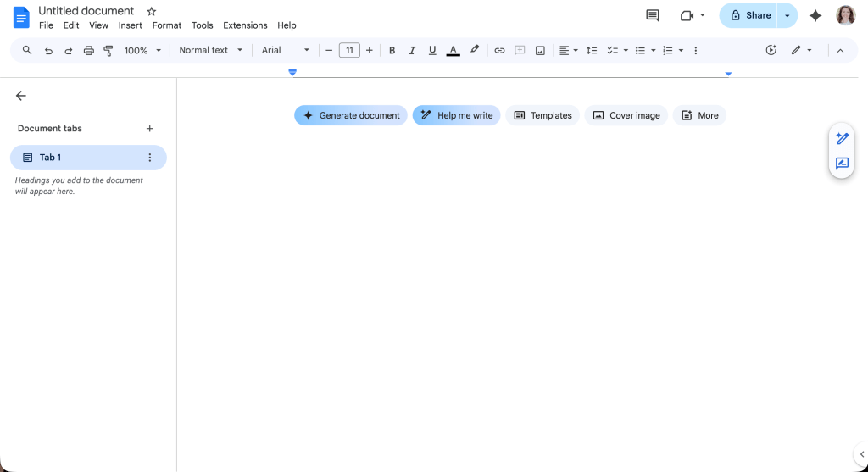Toggle underline formatting
The image size is (868, 472).
click(432, 51)
